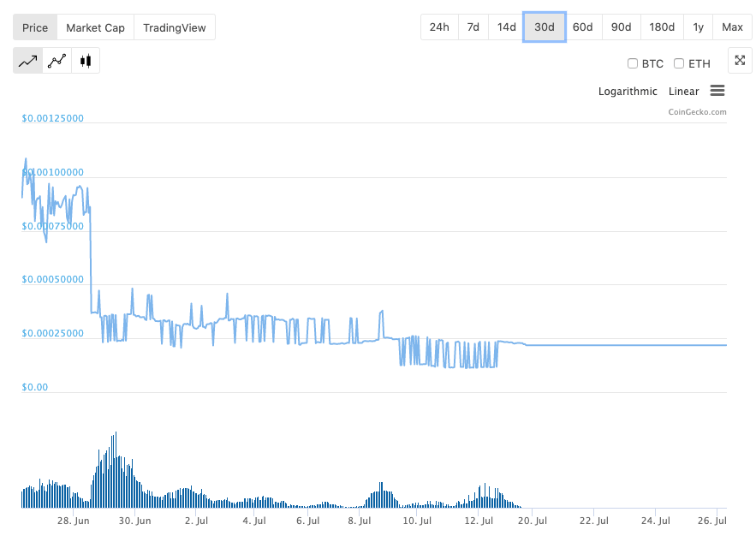Viewport: 756px width, 542px height.
Task: Select the line chart icon
Action: (x=27, y=61)
